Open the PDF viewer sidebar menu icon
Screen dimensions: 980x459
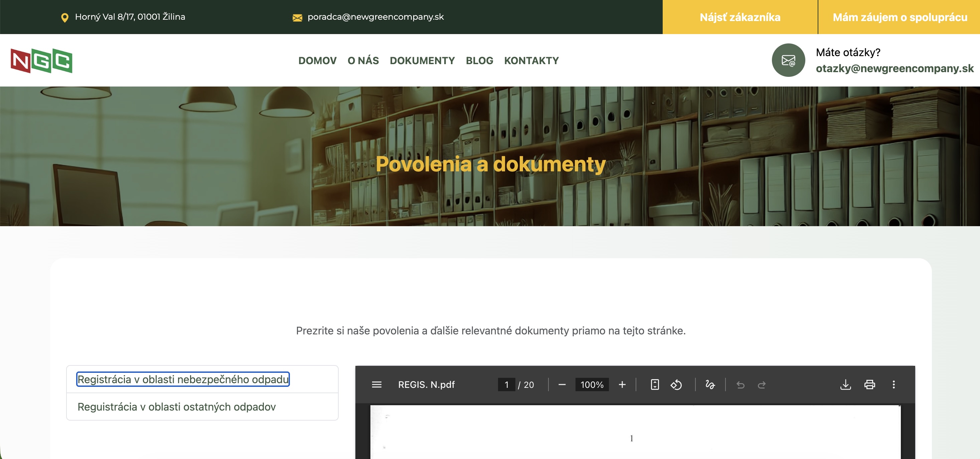[x=376, y=385]
